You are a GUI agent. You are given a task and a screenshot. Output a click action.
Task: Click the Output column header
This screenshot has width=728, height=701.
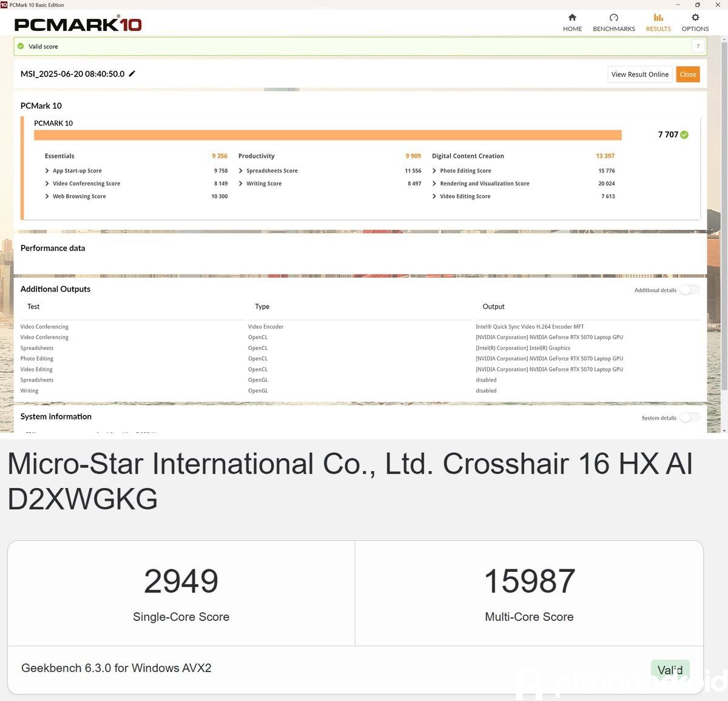[x=493, y=307]
